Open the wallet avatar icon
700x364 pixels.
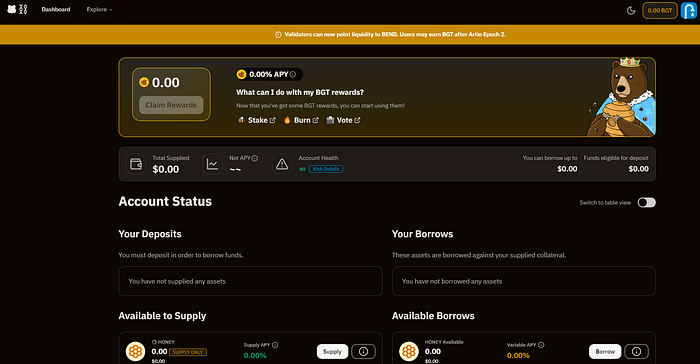tap(689, 10)
